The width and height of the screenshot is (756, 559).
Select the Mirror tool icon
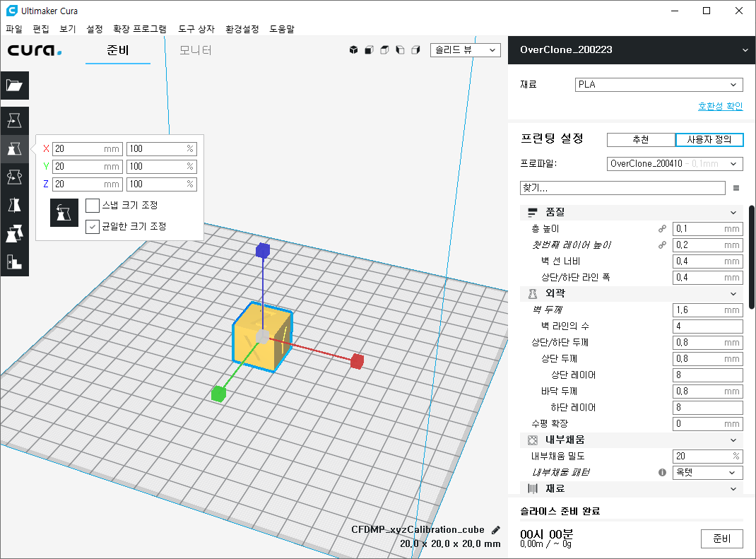tap(14, 206)
